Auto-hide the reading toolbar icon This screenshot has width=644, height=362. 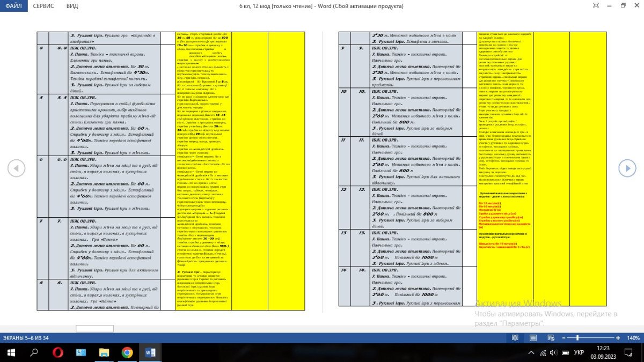[596, 5]
